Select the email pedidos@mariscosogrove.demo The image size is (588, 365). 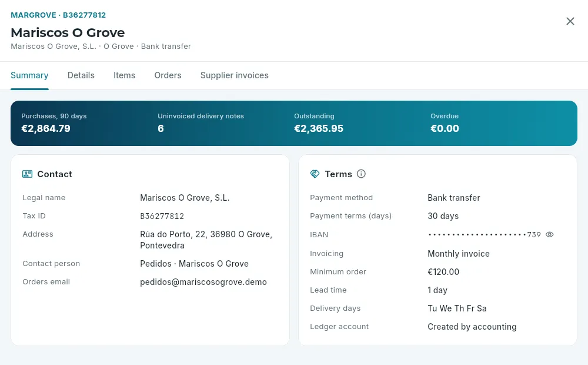point(203,282)
